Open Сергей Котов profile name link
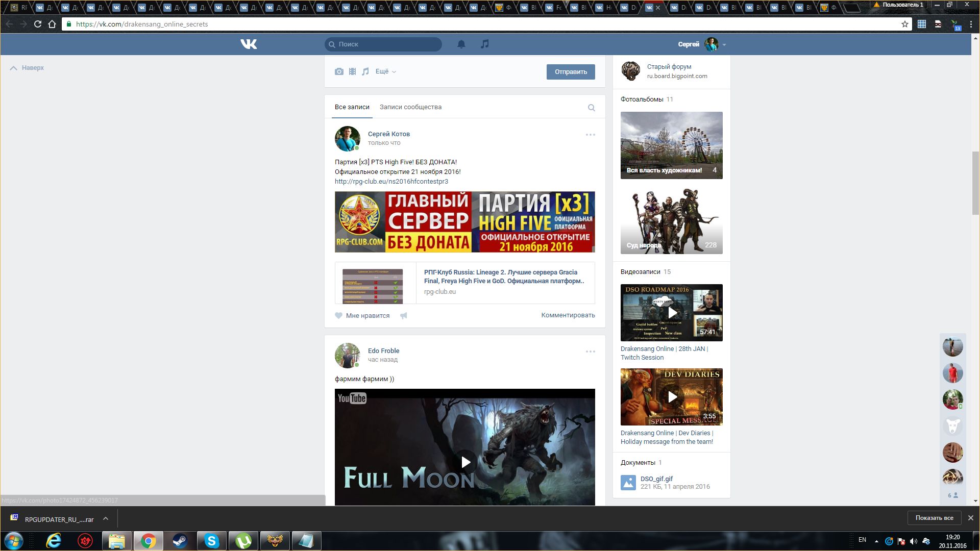This screenshot has height=551, width=980. [x=389, y=134]
